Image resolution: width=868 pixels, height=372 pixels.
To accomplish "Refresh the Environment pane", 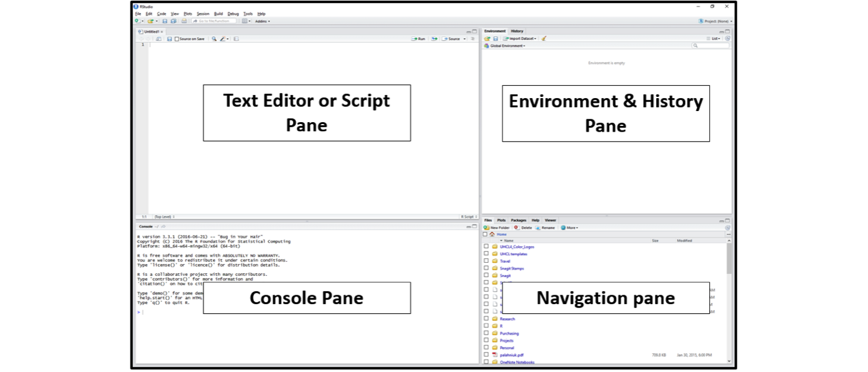I will tap(727, 39).
